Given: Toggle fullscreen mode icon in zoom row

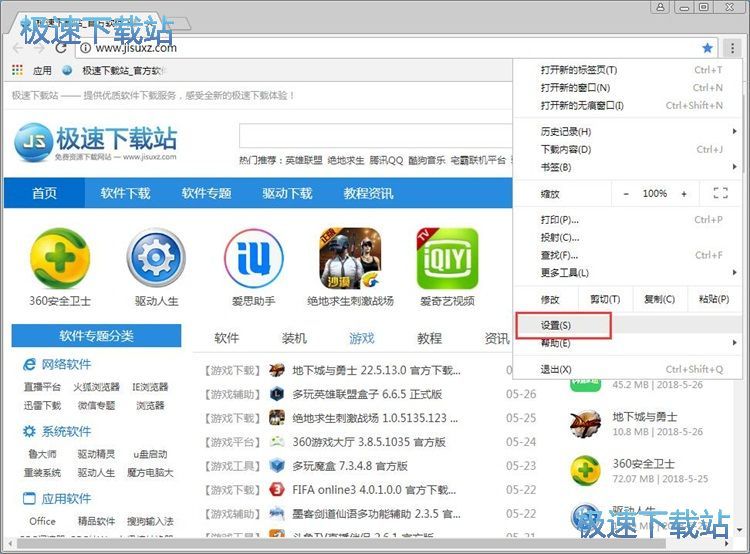Looking at the screenshot, I should 720,193.
